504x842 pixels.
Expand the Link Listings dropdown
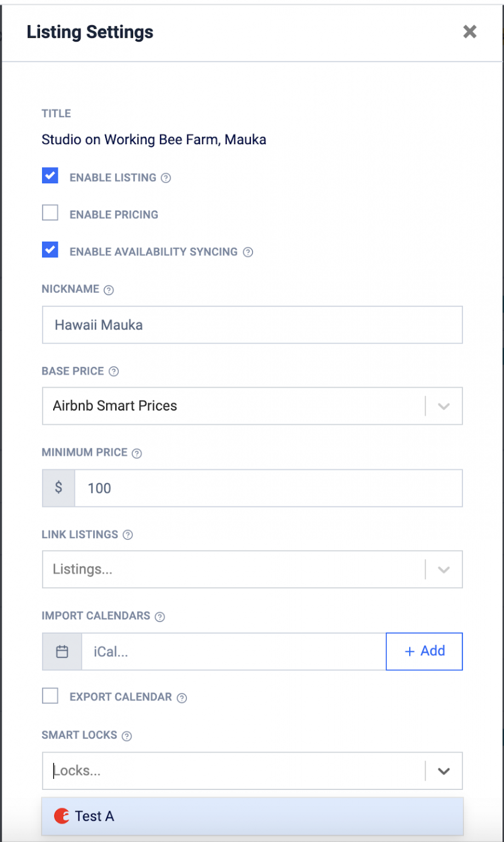coord(443,569)
